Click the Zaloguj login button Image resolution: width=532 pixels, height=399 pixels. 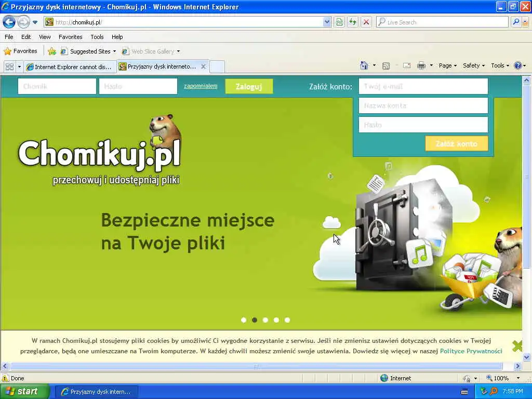[x=249, y=87]
